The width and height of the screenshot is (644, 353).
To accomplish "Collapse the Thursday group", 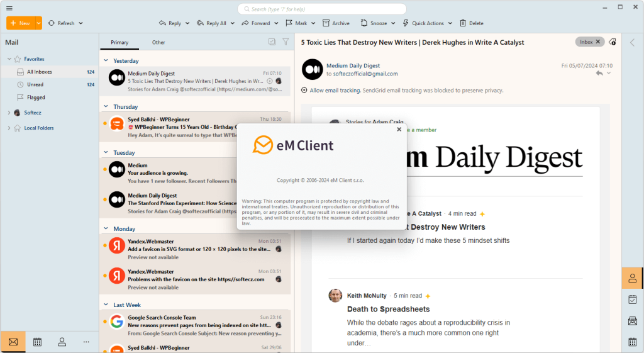I will pyautogui.click(x=106, y=107).
